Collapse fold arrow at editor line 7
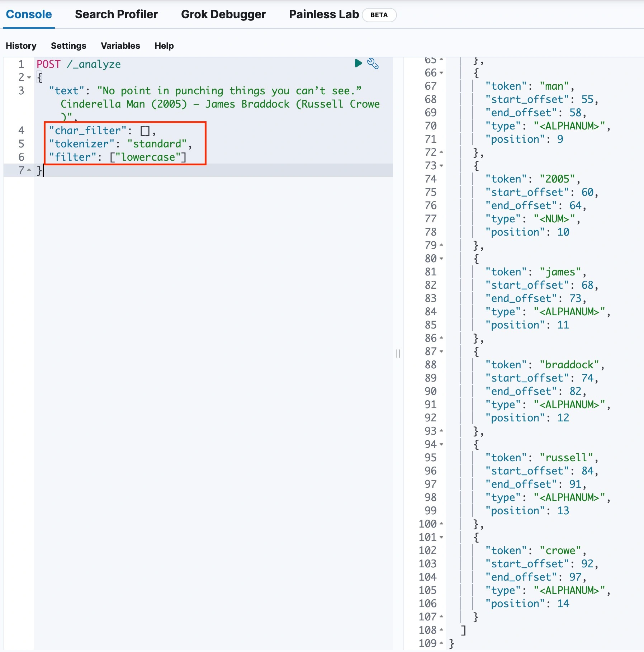Viewport: 644px width, 652px height. tap(29, 170)
